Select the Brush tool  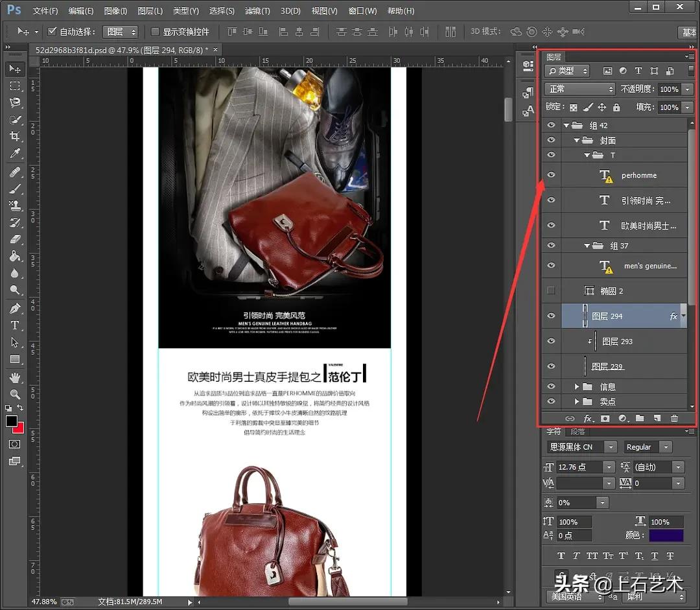[x=15, y=189]
